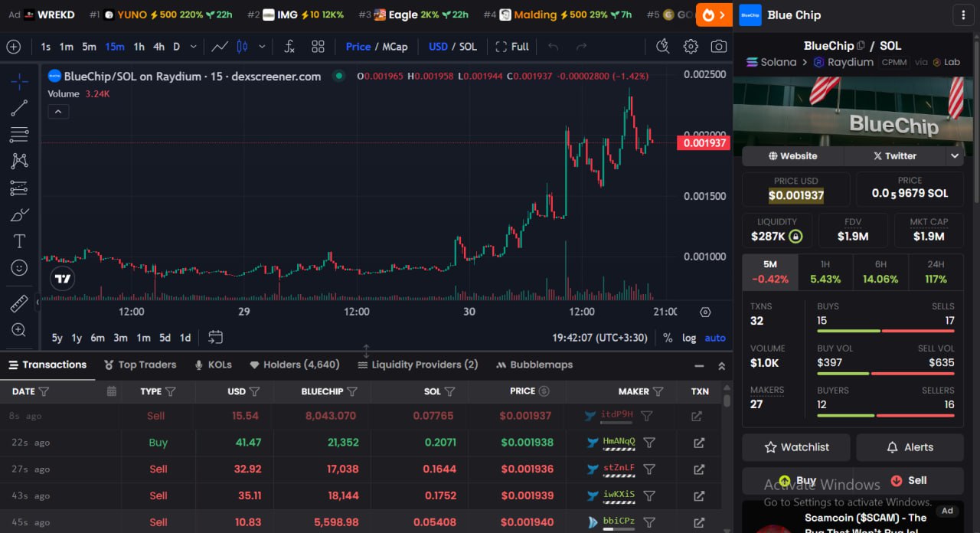The image size is (980, 533).
Task: Minimize the transactions panel
Action: pos(699,366)
